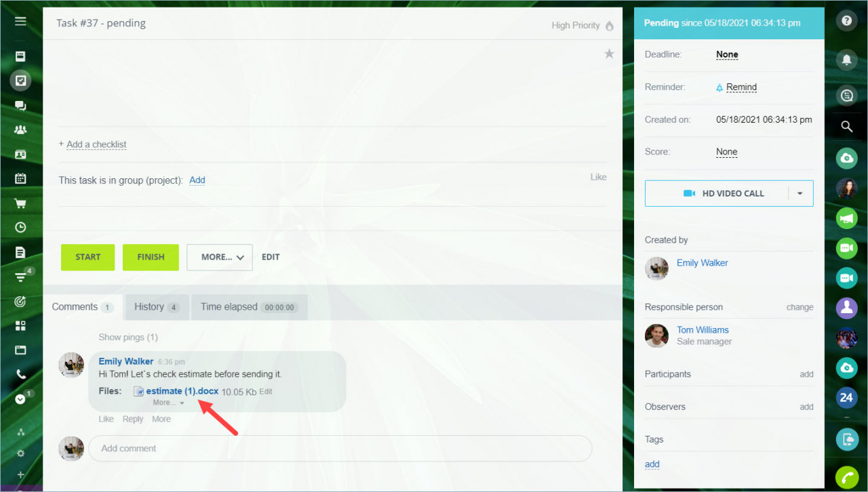Open the purple user silhouette icon
This screenshot has height=492, width=868.
pos(846,308)
